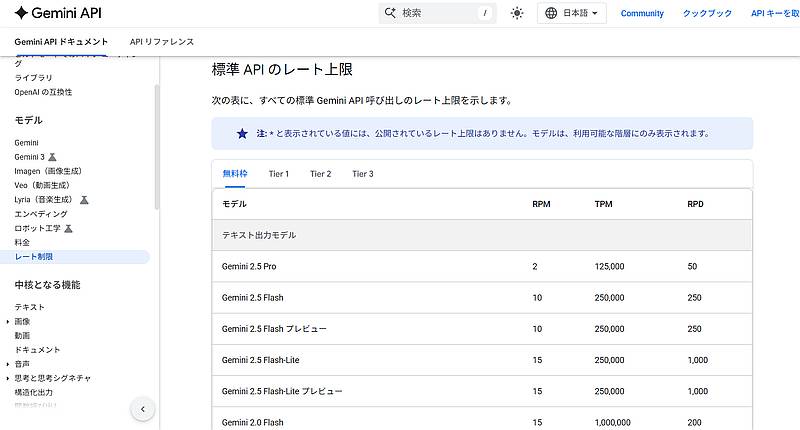Click the RPD value 50
This screenshot has width=800, height=430.
(692, 266)
